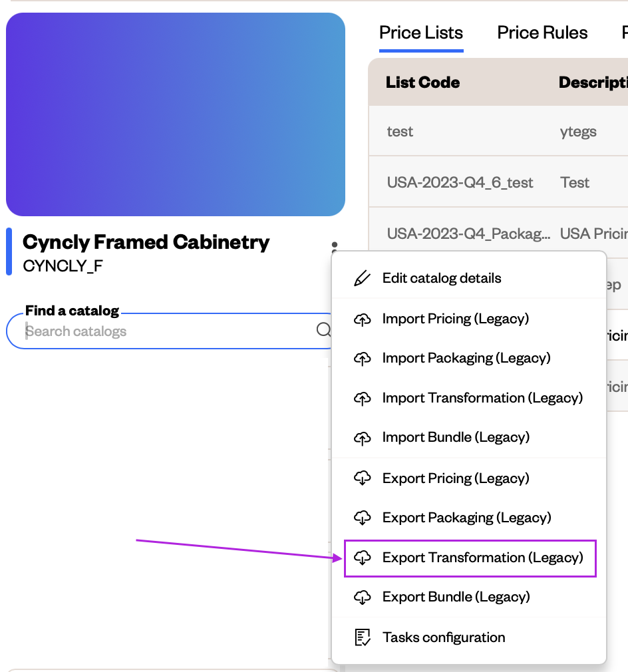Select the Cyncly Framed Cabinetry catalog title
Viewport: 628px width, 672px height.
[x=146, y=242]
